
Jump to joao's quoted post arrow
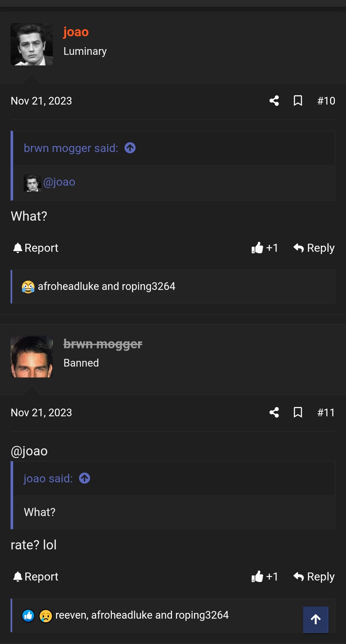point(85,479)
